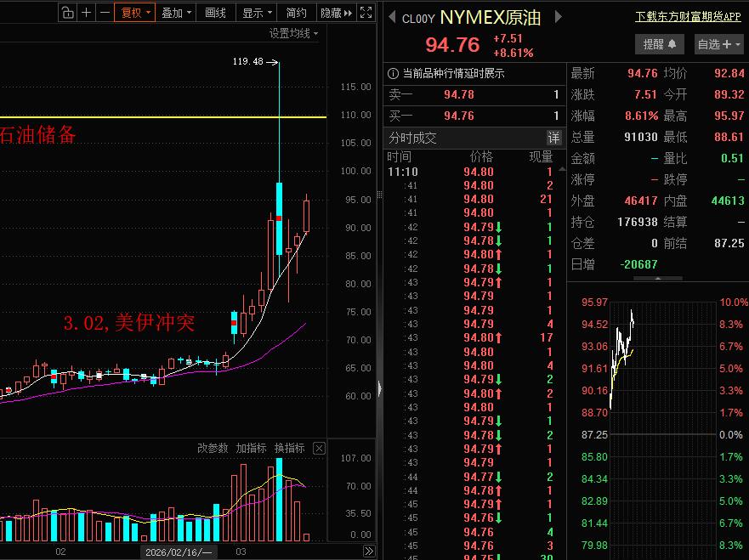This screenshot has height=560, width=749.
Task: Open 设置均线 moving average settings
Action: pos(293,33)
